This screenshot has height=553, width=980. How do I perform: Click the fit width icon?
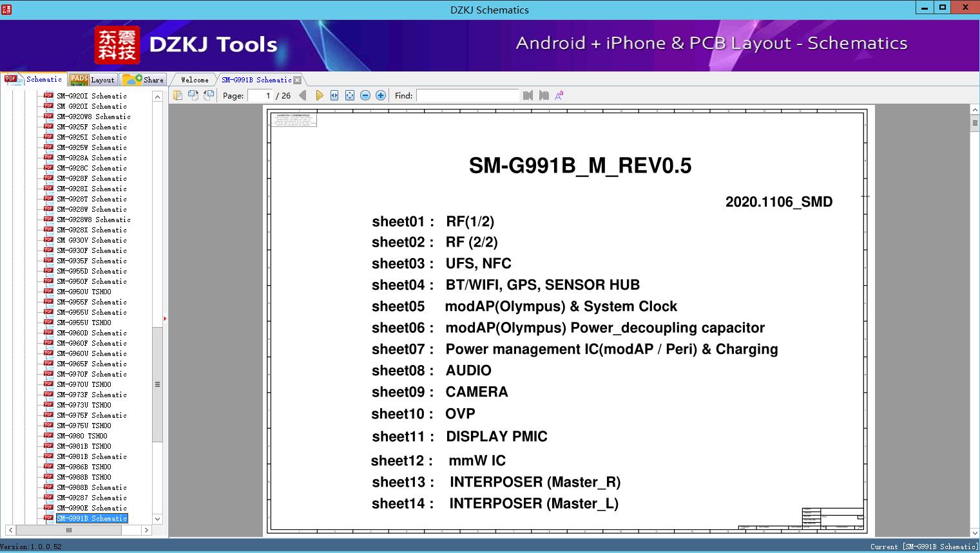[x=334, y=95]
